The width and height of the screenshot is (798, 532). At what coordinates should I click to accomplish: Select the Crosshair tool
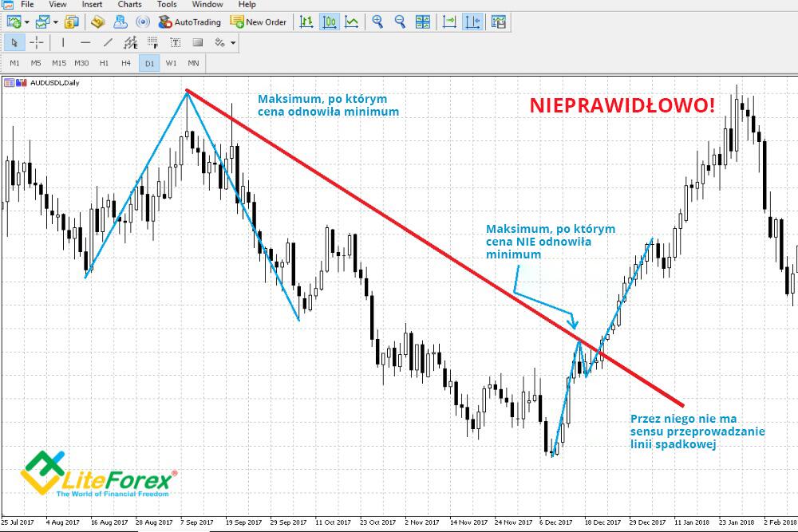[x=37, y=43]
